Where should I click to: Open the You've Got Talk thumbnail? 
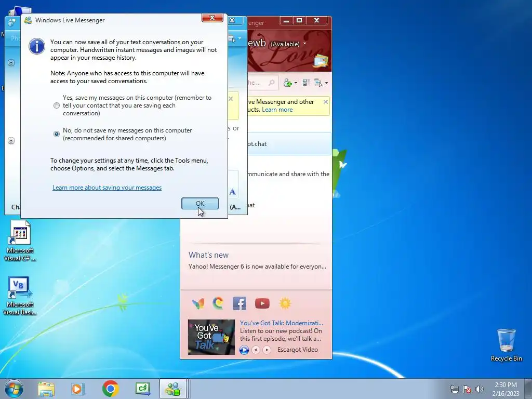tap(211, 337)
